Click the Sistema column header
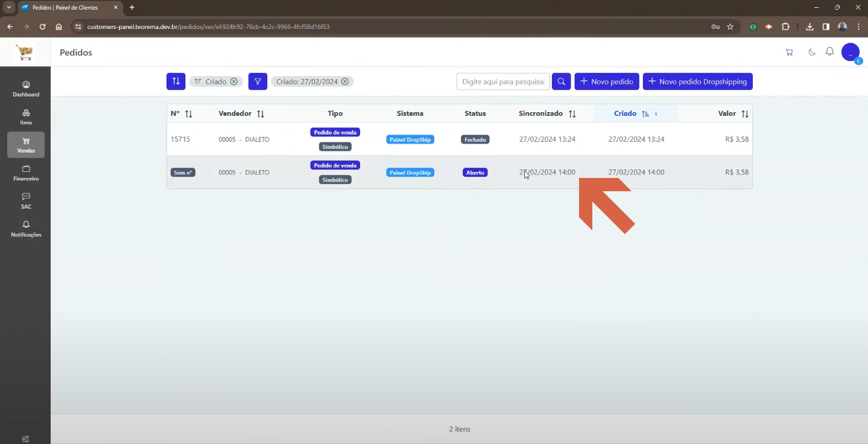The height and width of the screenshot is (444, 868). 410,113
